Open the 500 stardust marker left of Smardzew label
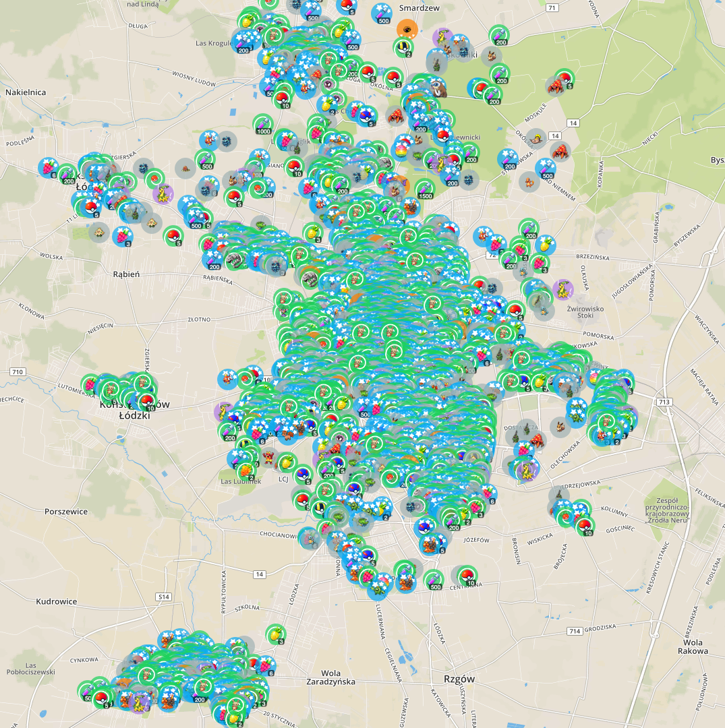725x728 pixels. 382,13
